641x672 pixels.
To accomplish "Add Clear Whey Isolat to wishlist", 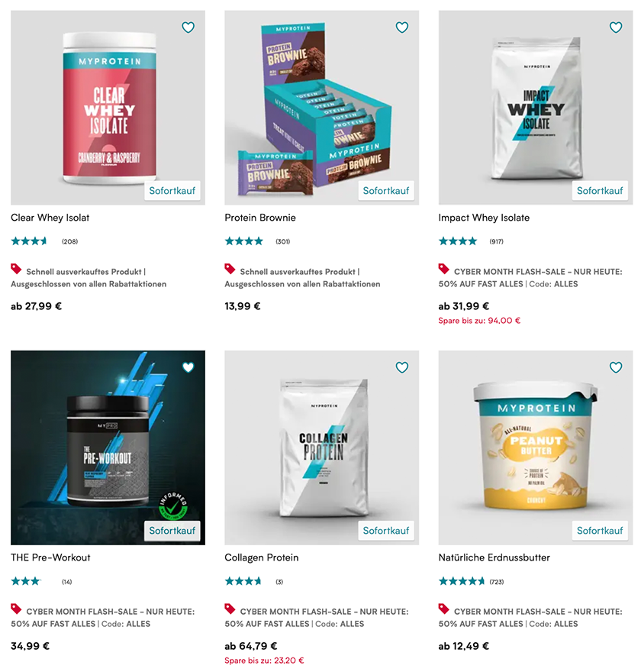I will point(188,27).
